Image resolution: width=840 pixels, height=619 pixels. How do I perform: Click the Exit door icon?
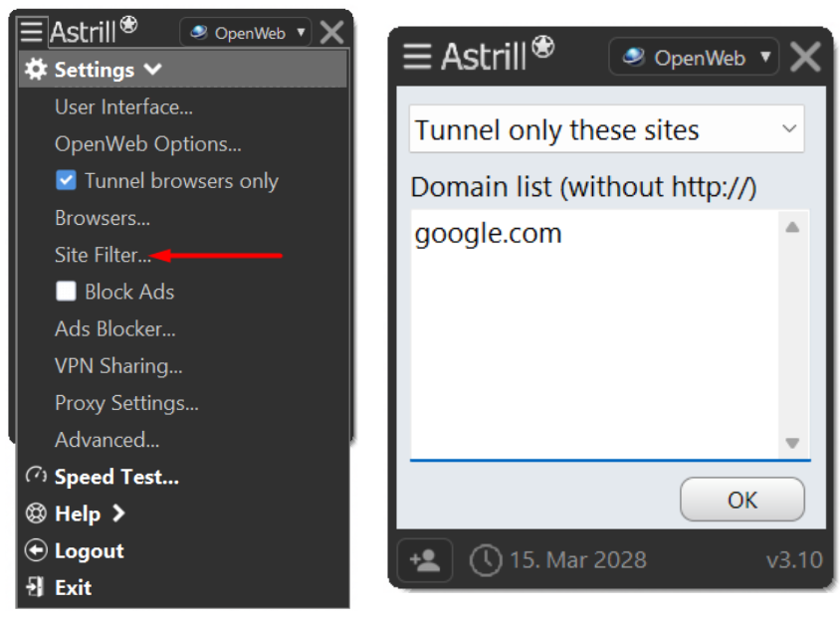36,587
